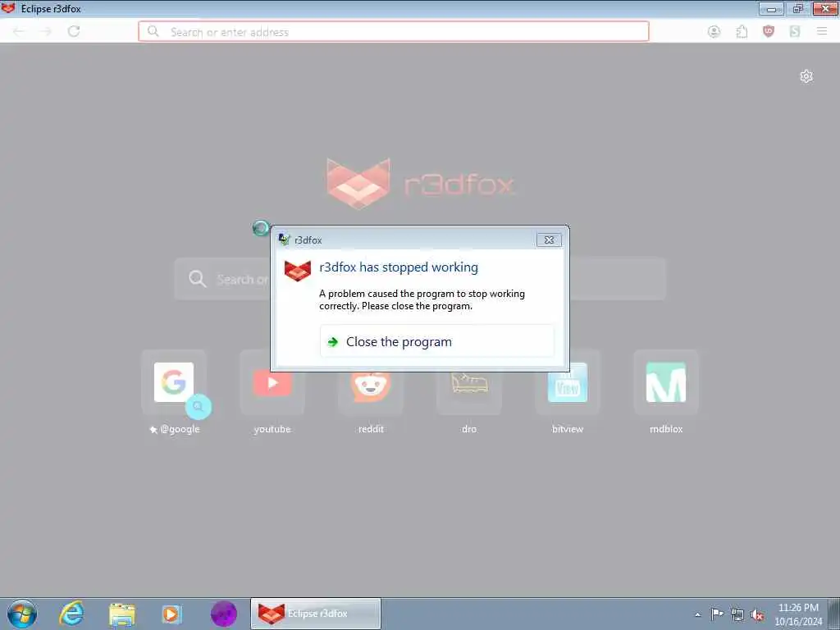Click the uBlock Origin shield icon
The image size is (840, 630).
[768, 32]
